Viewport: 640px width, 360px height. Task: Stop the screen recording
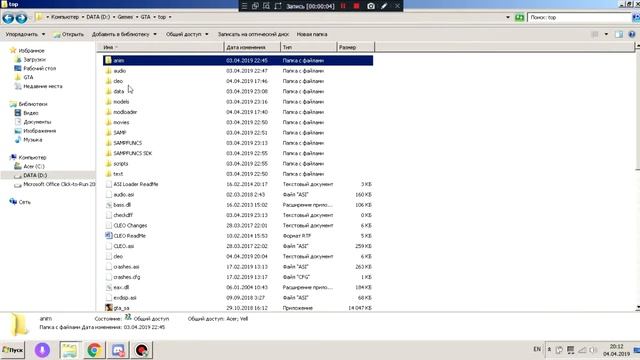pos(356,6)
